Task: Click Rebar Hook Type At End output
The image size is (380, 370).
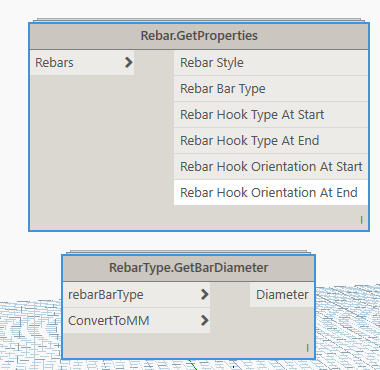Action: click(271, 141)
